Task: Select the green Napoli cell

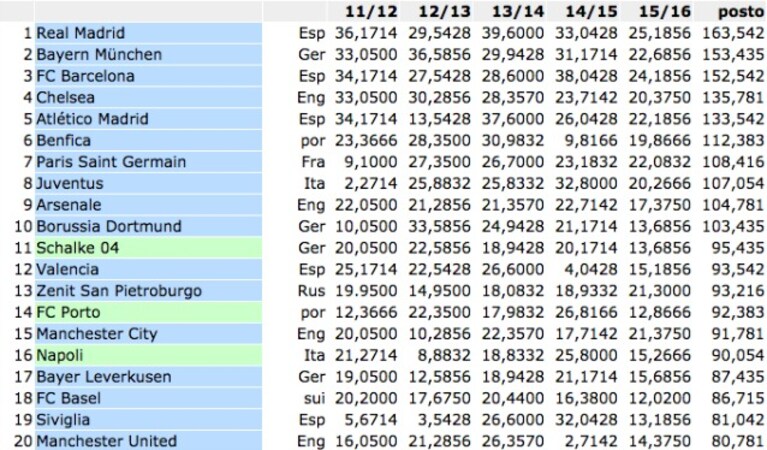Action: (148, 355)
